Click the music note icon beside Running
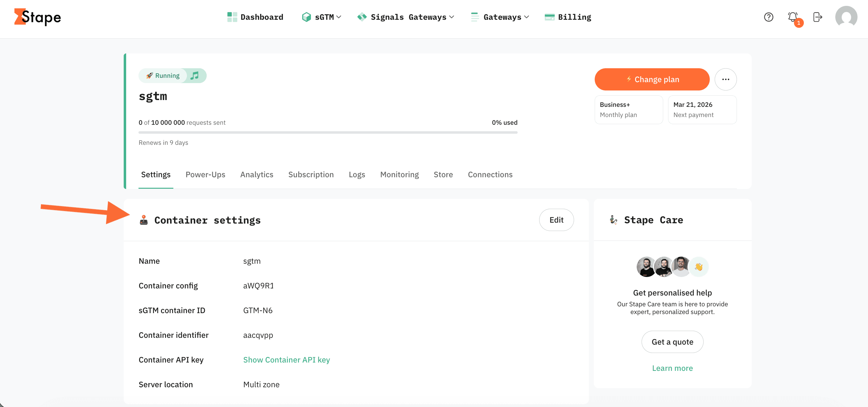 coord(194,76)
